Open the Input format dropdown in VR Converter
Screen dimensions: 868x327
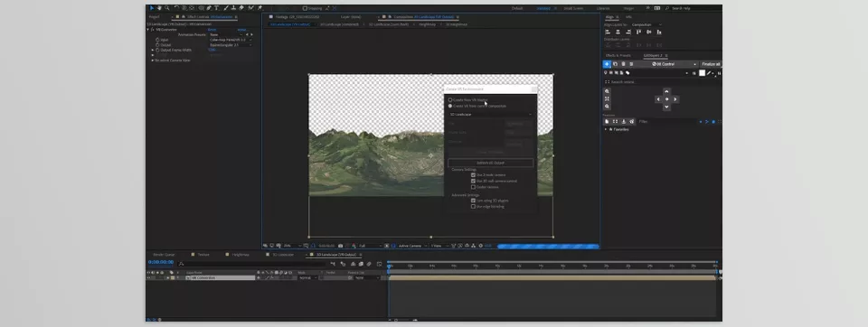click(x=231, y=40)
